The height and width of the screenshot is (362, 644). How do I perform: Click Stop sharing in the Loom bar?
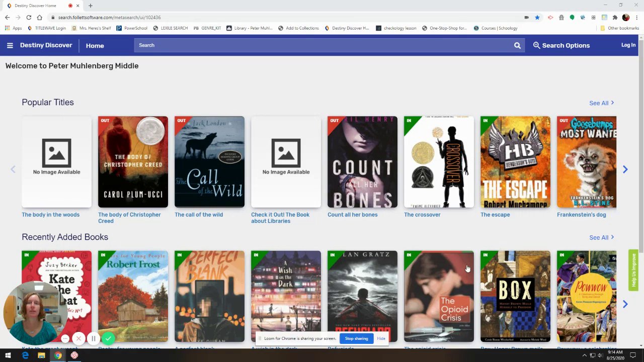(356, 338)
